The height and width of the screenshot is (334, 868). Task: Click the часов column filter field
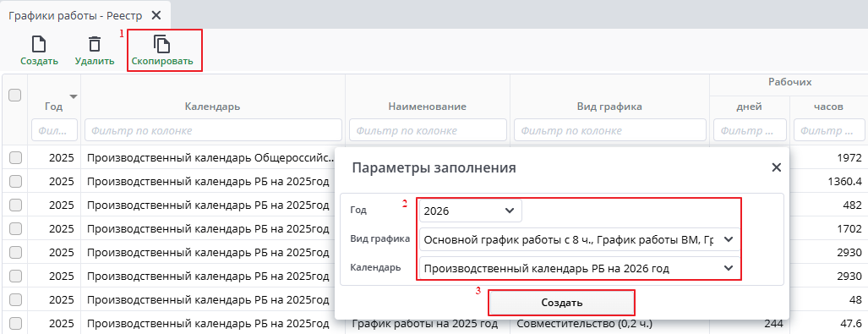click(x=828, y=131)
